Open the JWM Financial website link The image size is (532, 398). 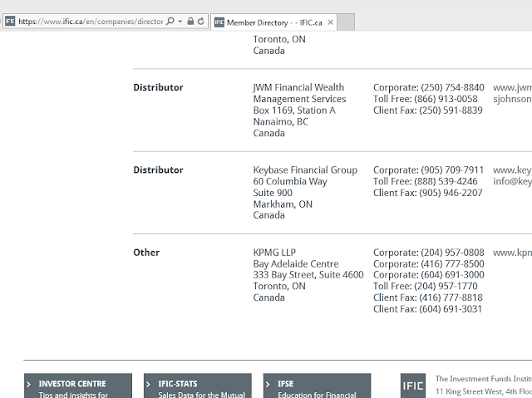(512, 87)
